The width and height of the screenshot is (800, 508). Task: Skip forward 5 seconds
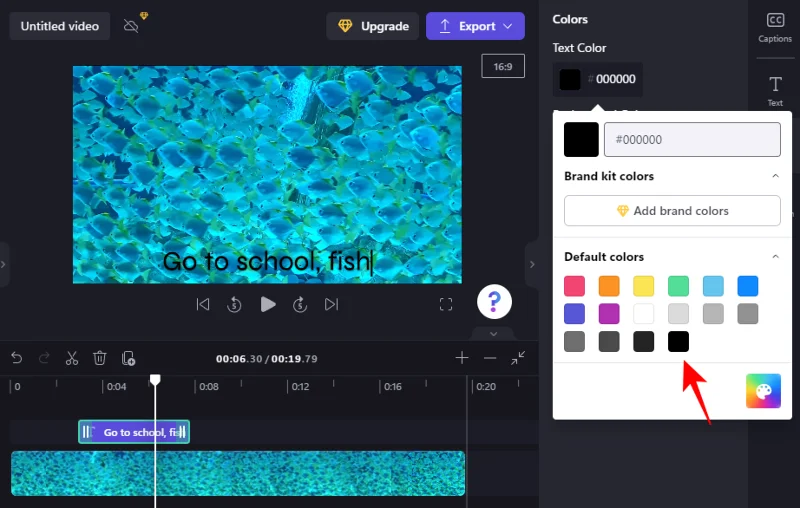(x=300, y=304)
